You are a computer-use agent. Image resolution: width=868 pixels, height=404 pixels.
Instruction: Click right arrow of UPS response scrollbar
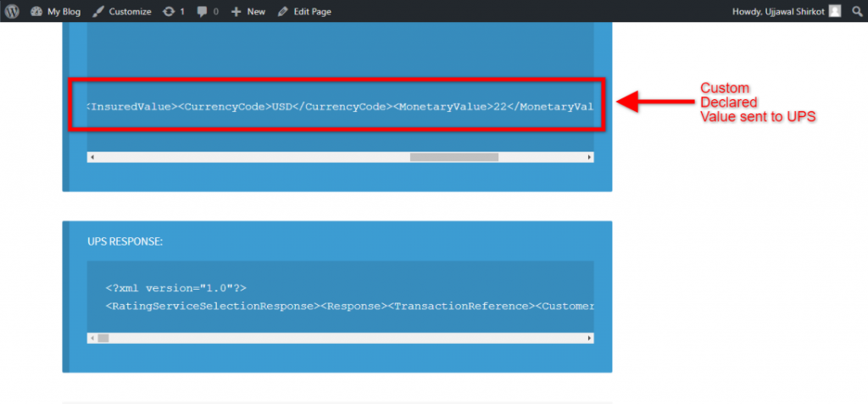[x=590, y=338]
